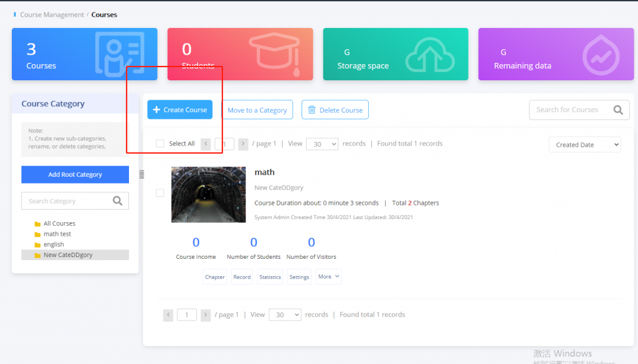
Task: Open the records-per-page dropdown showing 30
Action: pyautogui.click(x=322, y=143)
